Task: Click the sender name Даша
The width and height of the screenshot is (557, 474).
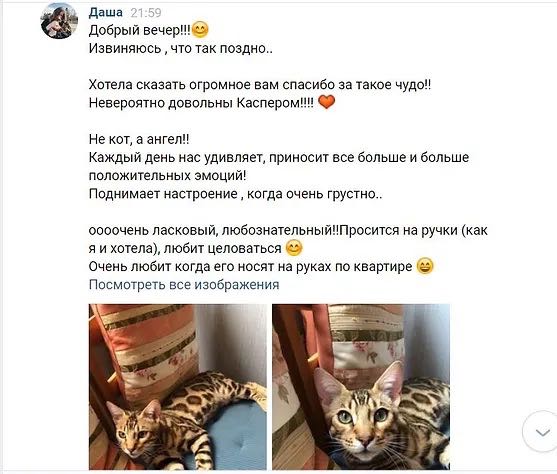Action: (106, 12)
